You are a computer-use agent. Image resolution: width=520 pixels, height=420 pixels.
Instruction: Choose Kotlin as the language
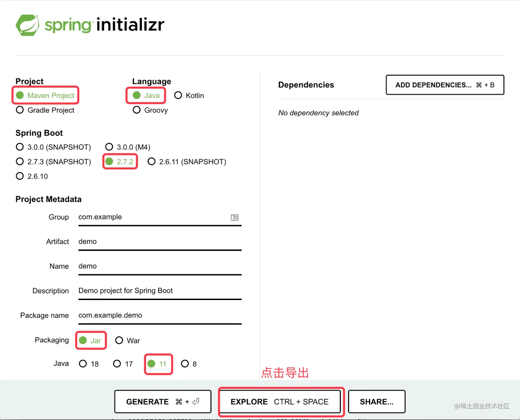click(189, 96)
